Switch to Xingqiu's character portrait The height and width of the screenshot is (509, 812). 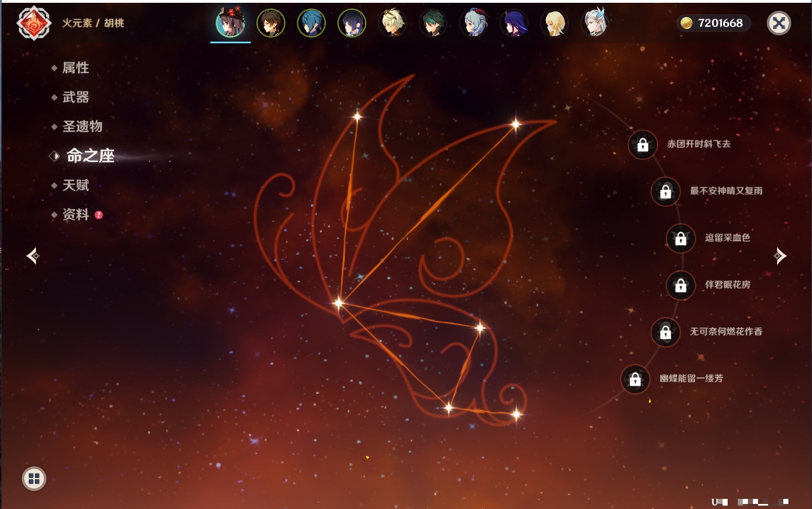point(312,24)
